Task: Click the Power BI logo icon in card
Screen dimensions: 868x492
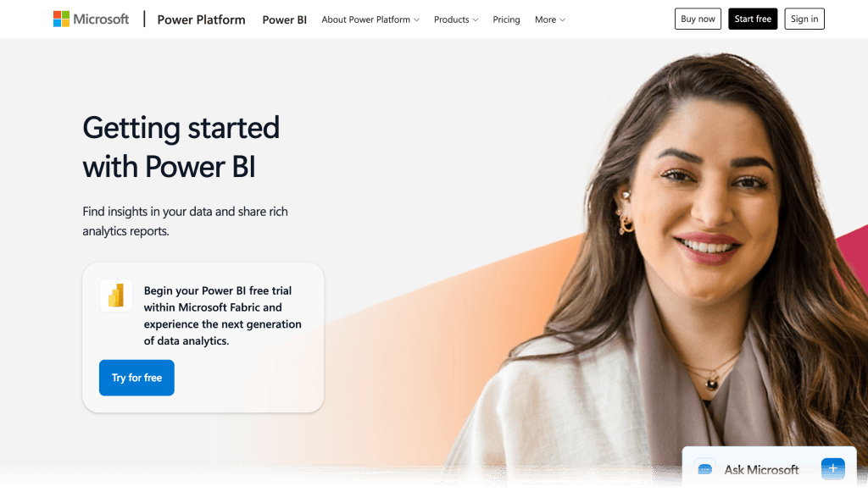Action: pyautogui.click(x=115, y=296)
